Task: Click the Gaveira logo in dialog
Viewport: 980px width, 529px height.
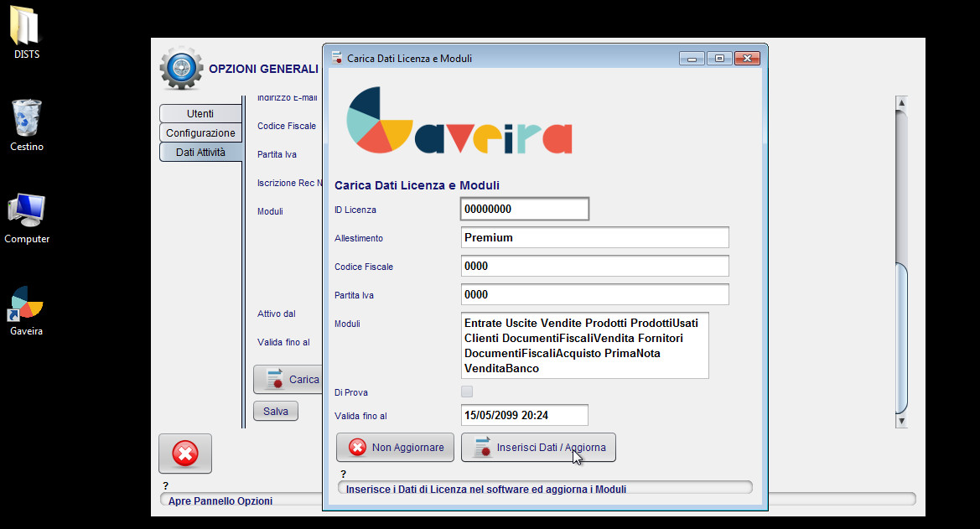Action: click(x=459, y=122)
